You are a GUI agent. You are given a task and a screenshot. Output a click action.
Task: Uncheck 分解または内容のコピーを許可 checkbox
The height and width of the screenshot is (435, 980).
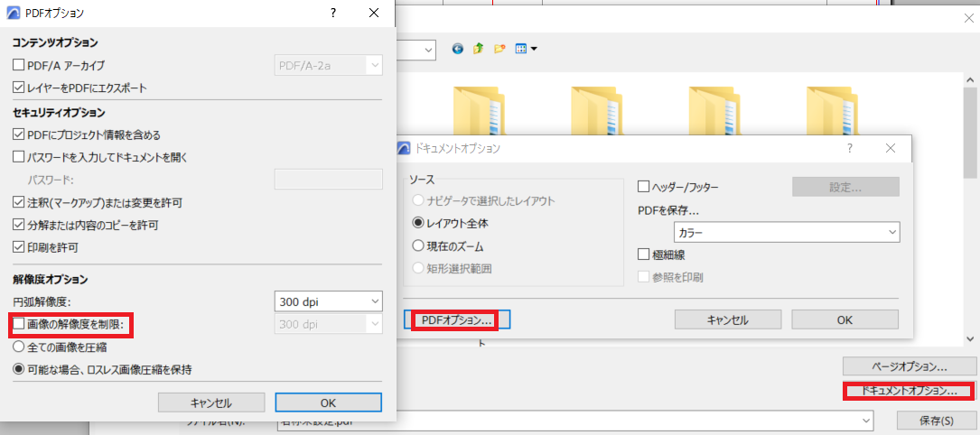(x=19, y=225)
